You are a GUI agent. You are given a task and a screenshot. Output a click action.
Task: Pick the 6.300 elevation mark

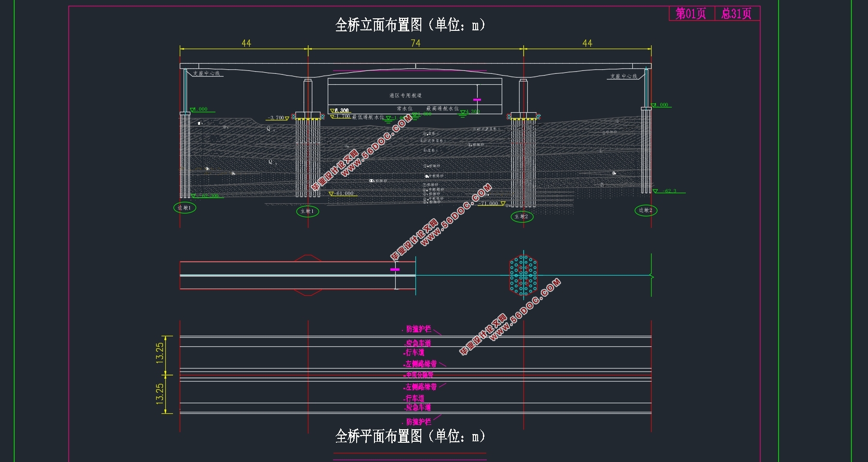pos(342,110)
